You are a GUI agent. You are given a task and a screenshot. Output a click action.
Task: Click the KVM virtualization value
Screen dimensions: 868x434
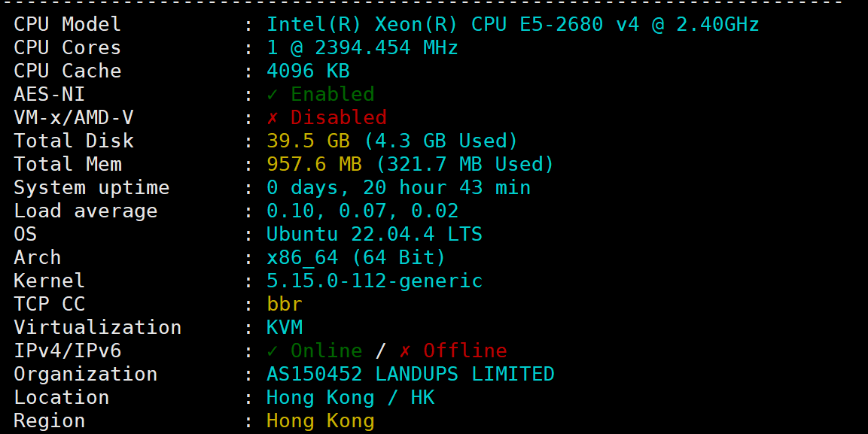(x=285, y=328)
